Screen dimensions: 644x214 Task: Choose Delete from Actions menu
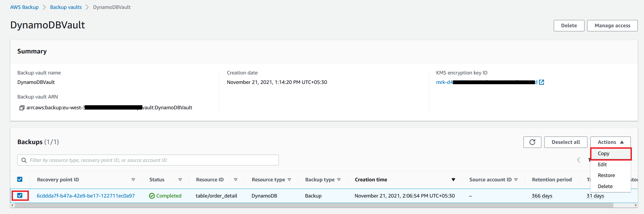tap(611, 186)
